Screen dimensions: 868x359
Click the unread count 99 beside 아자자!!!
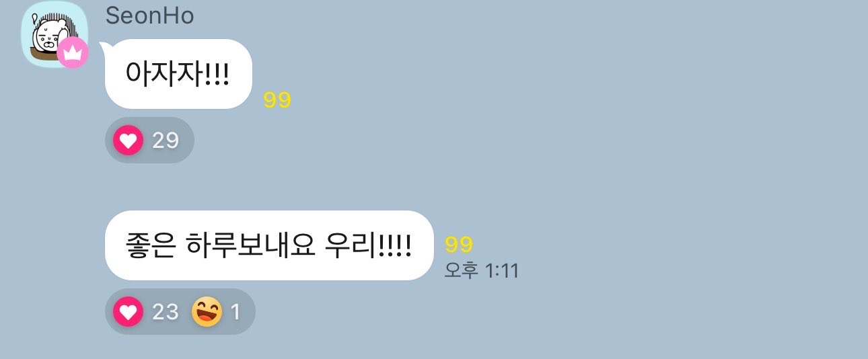point(277,100)
